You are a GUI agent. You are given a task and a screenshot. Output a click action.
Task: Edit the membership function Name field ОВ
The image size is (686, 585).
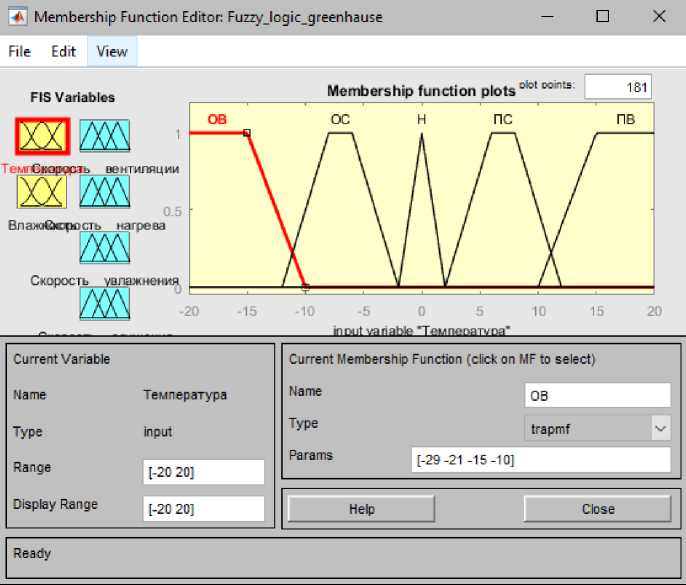click(598, 396)
